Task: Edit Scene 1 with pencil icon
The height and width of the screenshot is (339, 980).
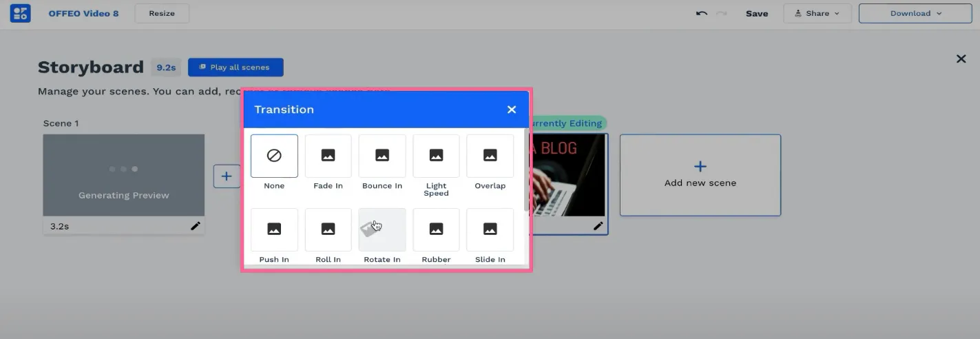Action: (x=196, y=226)
